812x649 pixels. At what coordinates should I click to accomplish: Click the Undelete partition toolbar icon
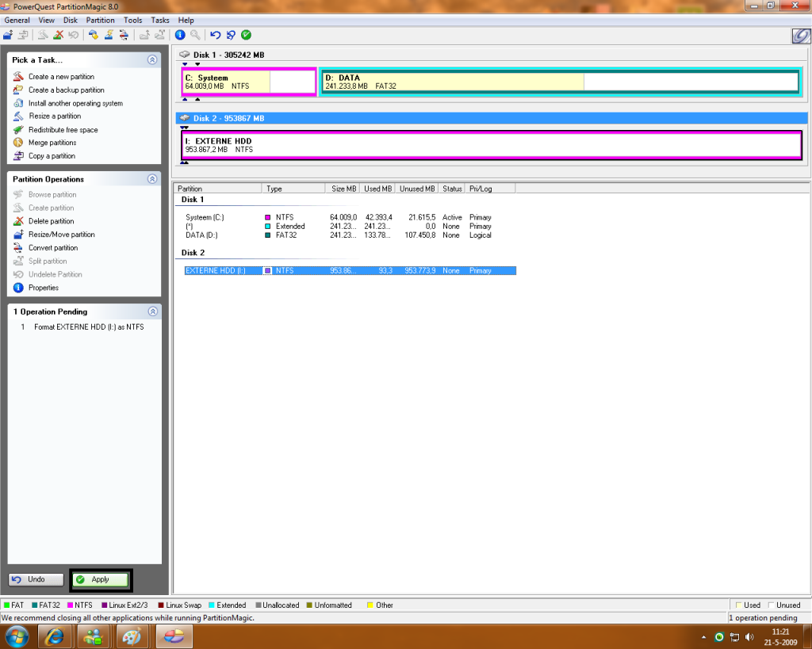click(x=74, y=35)
